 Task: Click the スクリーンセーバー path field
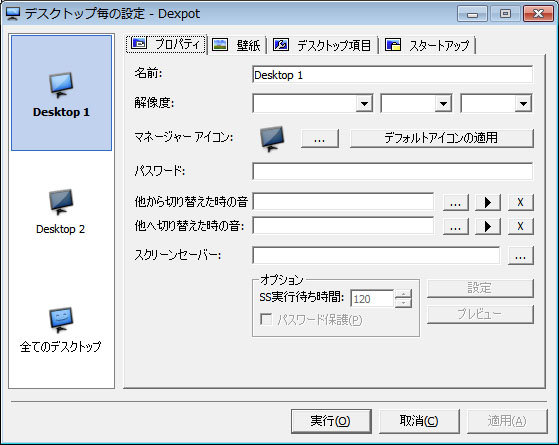tap(376, 255)
